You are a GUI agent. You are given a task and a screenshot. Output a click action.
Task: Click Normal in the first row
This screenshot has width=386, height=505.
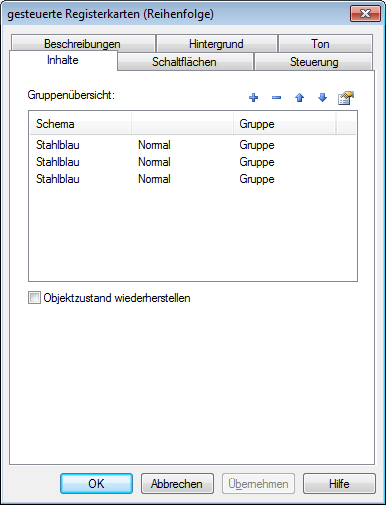(154, 145)
